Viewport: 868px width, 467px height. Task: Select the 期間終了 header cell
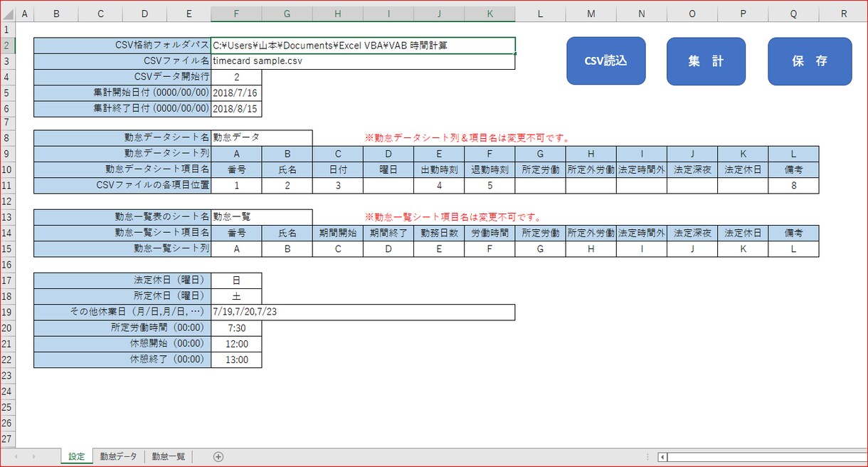click(388, 232)
